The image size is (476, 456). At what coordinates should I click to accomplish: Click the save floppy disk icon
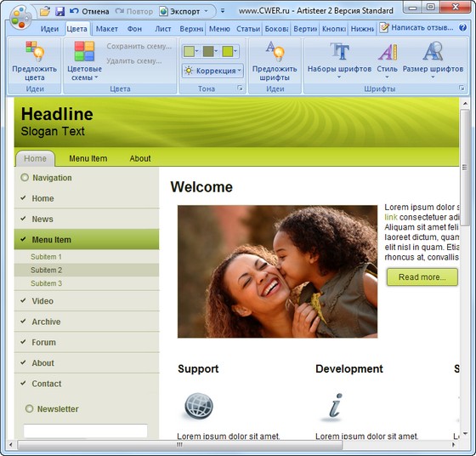click(x=59, y=12)
